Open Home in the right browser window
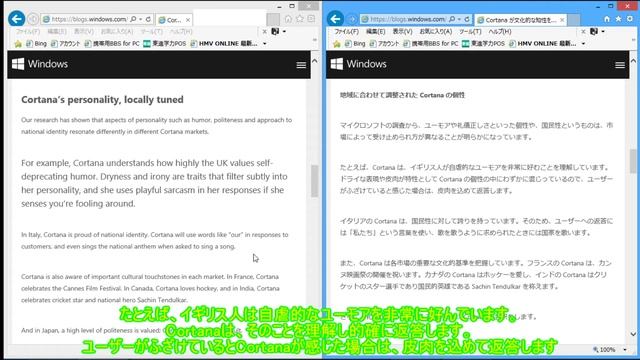Screen dimensions: 640x360 pyautogui.click(x=607, y=19)
